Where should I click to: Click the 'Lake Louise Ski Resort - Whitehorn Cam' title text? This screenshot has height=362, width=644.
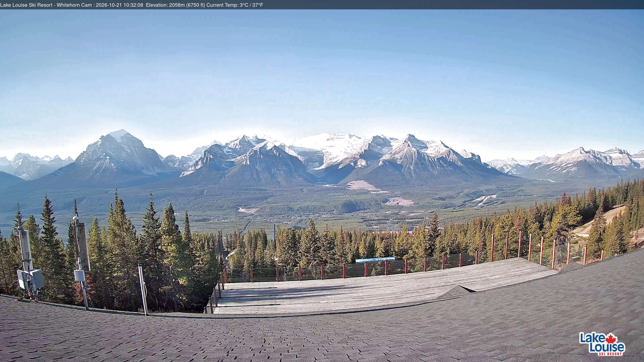[46, 5]
